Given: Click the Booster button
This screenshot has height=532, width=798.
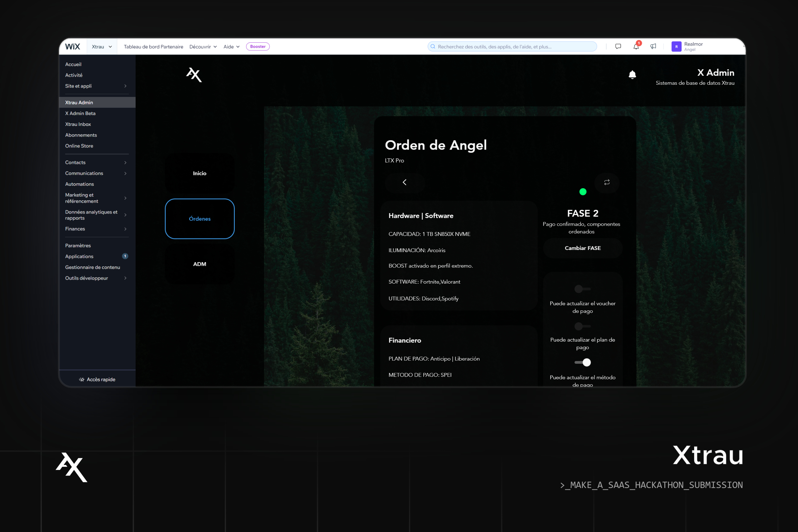Looking at the screenshot, I should pyautogui.click(x=257, y=46).
